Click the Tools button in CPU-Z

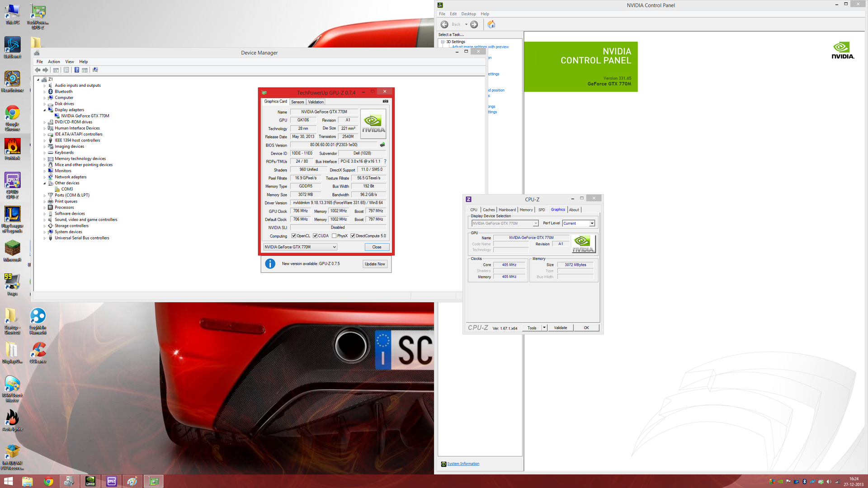pos(532,328)
